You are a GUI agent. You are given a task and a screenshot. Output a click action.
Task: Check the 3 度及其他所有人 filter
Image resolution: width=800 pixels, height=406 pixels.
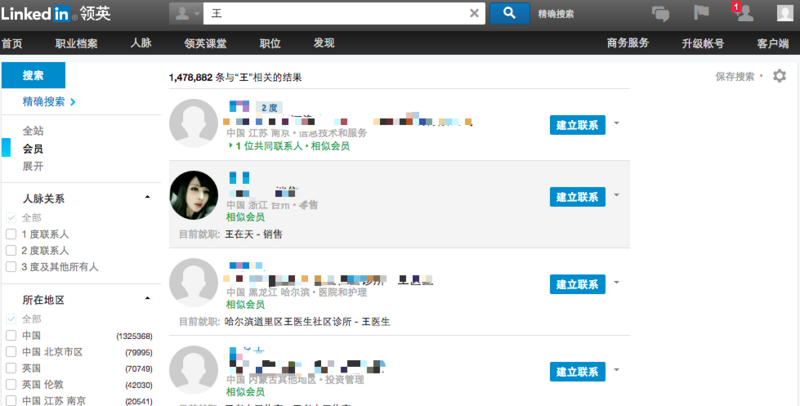tap(11, 267)
